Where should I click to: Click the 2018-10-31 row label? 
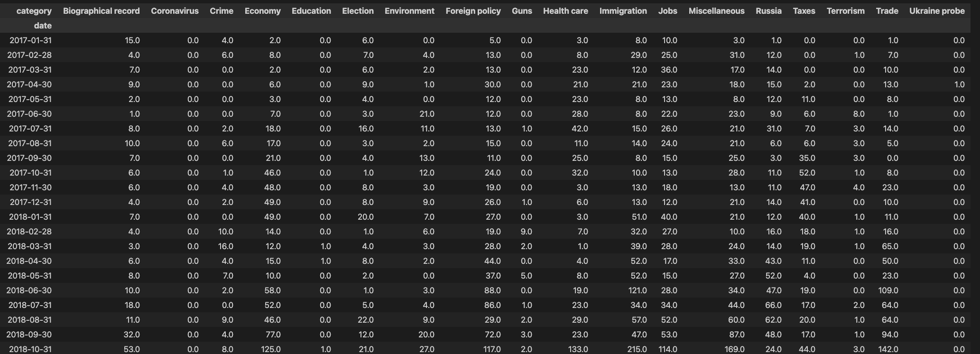30,349
